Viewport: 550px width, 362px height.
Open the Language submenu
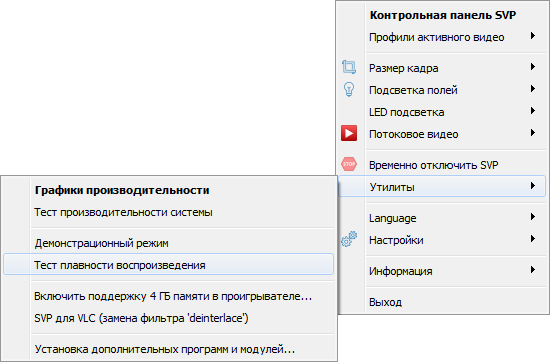click(x=442, y=218)
